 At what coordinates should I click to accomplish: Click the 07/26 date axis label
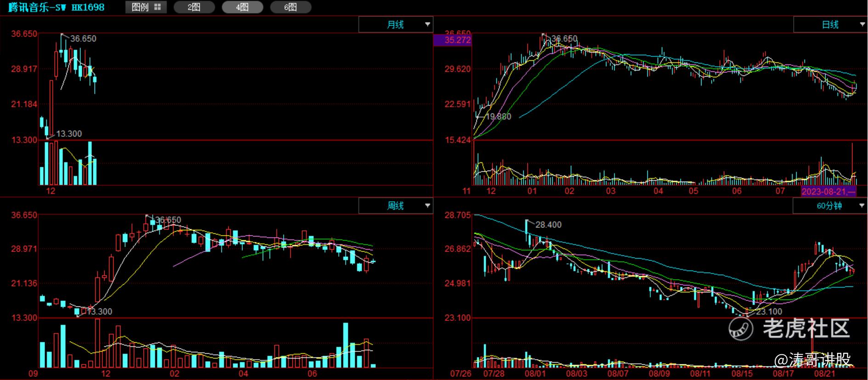(x=460, y=374)
